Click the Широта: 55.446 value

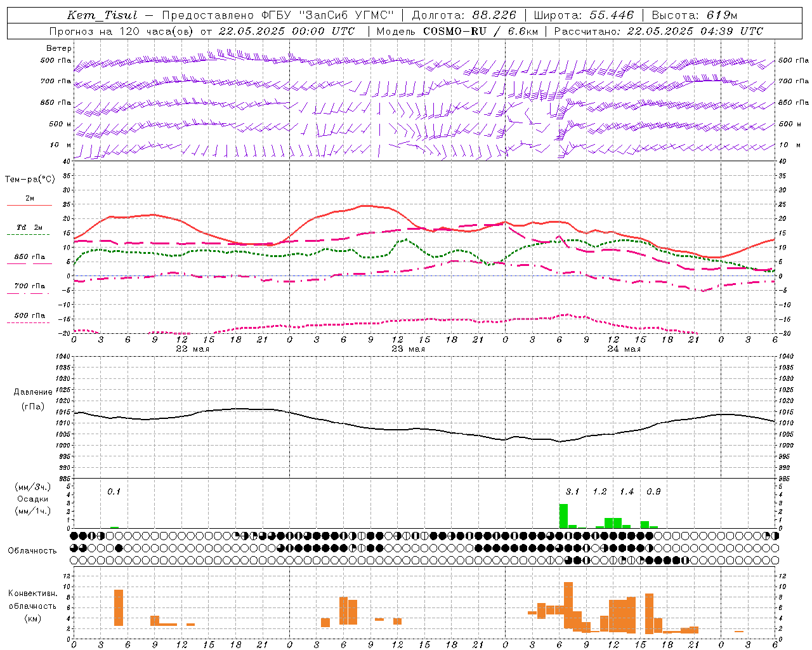click(584, 15)
